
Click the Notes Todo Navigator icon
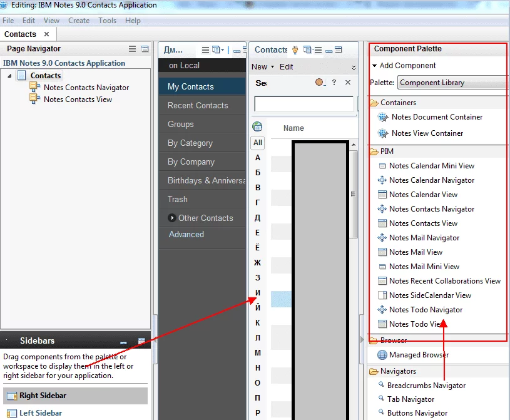click(383, 310)
